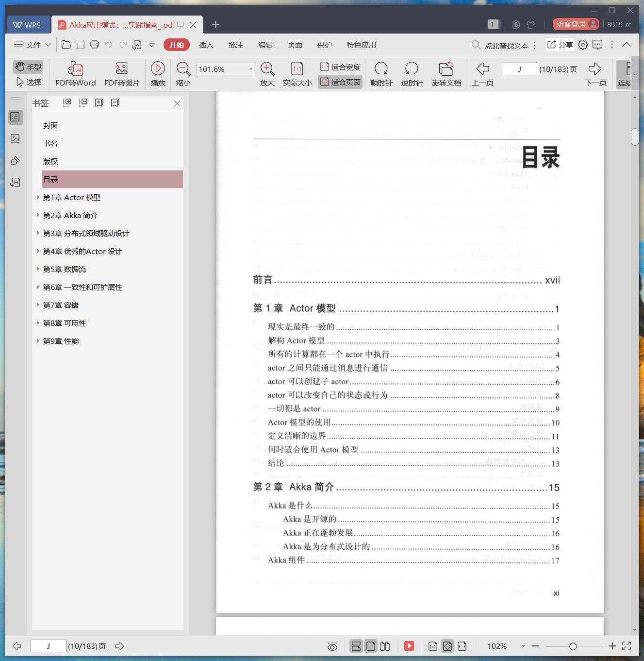Open the thumbnails panel sidebar icon

[x=15, y=139]
